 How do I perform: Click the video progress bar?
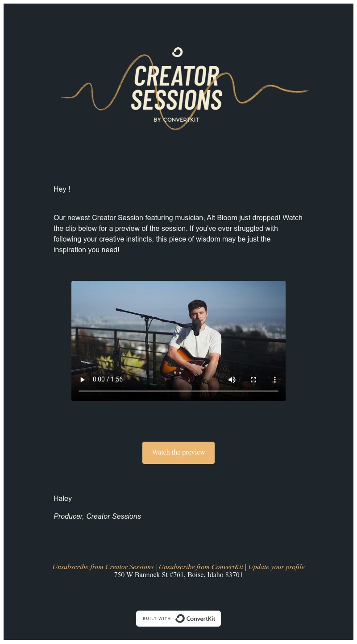pyautogui.click(x=178, y=391)
